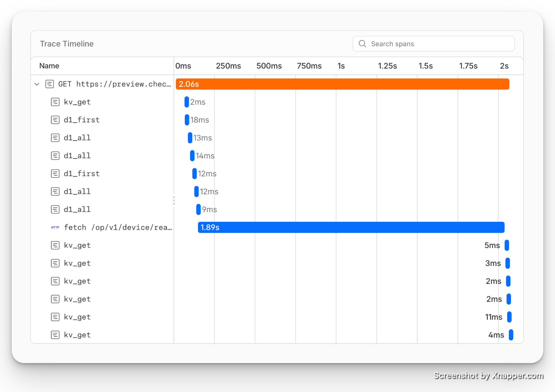The image size is (555, 392).
Task: Select the icon of the 18ms d1_first row
Action: coord(55,120)
